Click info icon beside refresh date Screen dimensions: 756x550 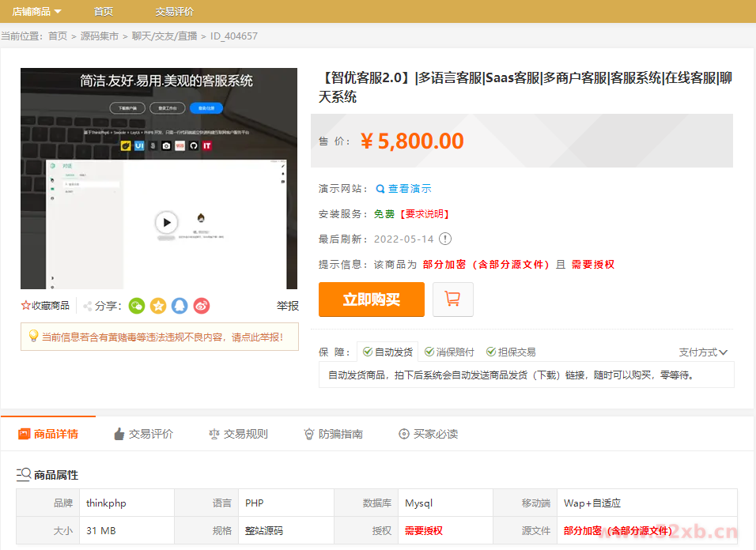(x=445, y=239)
